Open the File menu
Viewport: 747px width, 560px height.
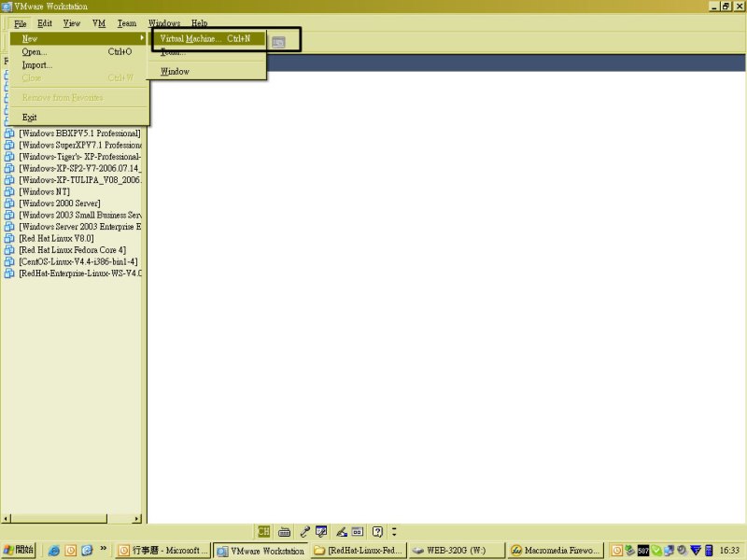(x=20, y=23)
